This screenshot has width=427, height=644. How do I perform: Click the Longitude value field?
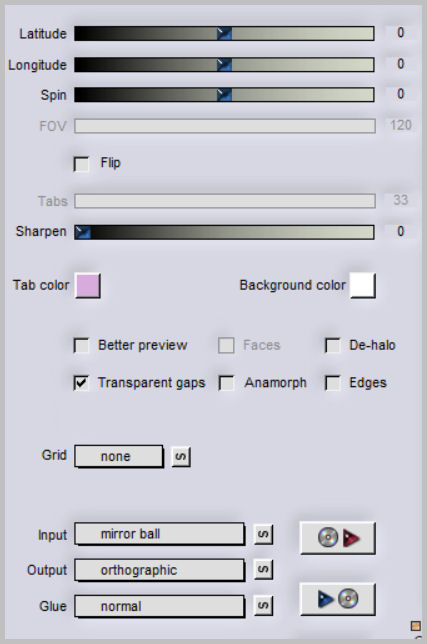click(x=400, y=64)
